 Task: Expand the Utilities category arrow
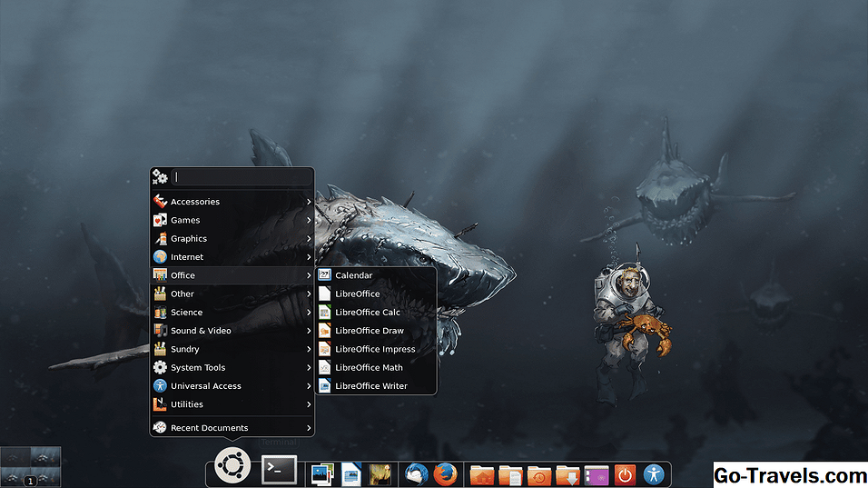point(309,404)
